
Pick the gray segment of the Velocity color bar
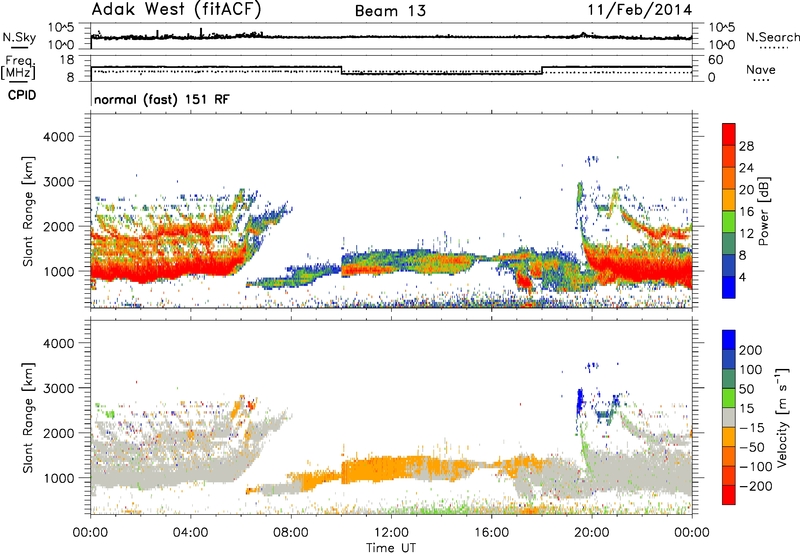tap(729, 418)
